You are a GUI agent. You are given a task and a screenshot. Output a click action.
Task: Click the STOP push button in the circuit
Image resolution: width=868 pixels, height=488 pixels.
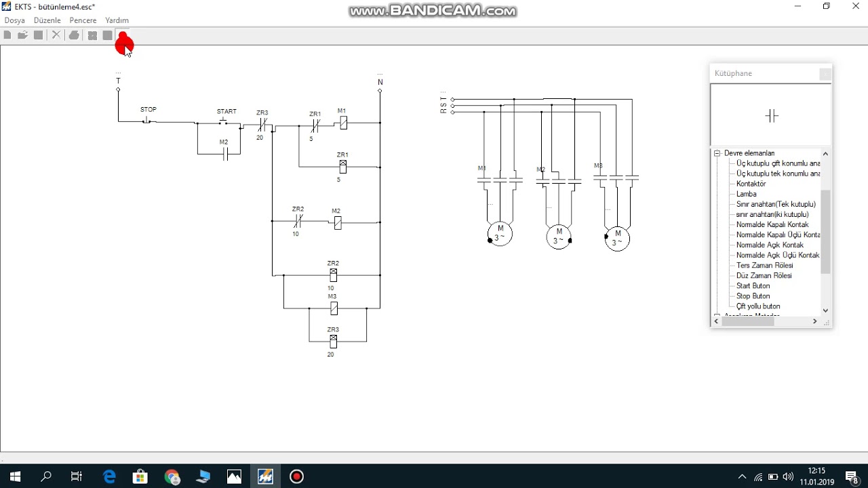tap(147, 121)
